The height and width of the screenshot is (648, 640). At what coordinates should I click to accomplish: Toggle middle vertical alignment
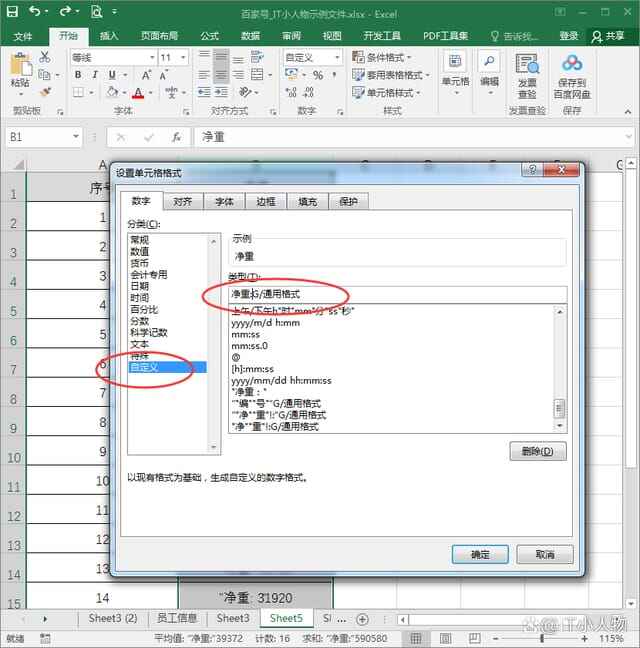tap(221, 57)
